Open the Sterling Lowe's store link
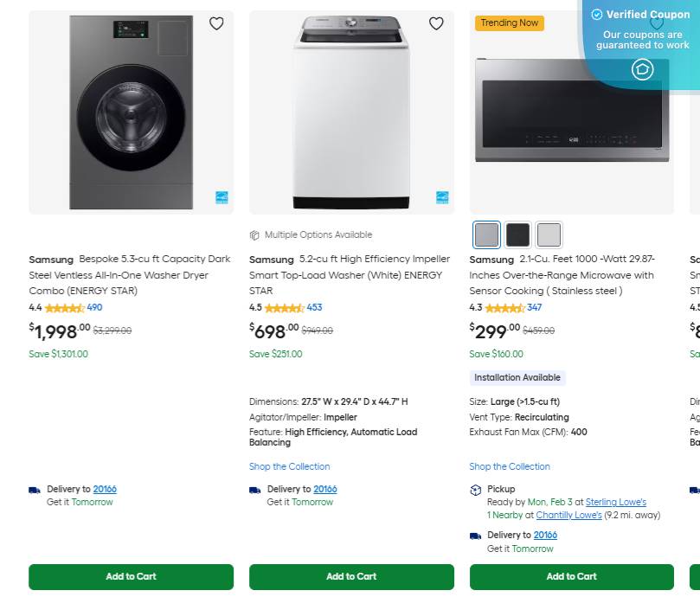Image resolution: width=700 pixels, height=597 pixels. pos(616,502)
